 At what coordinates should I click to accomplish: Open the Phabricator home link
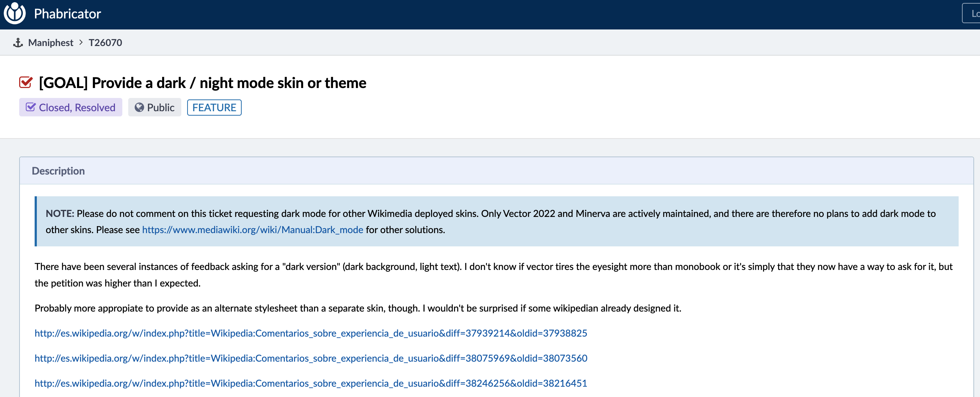pos(67,14)
